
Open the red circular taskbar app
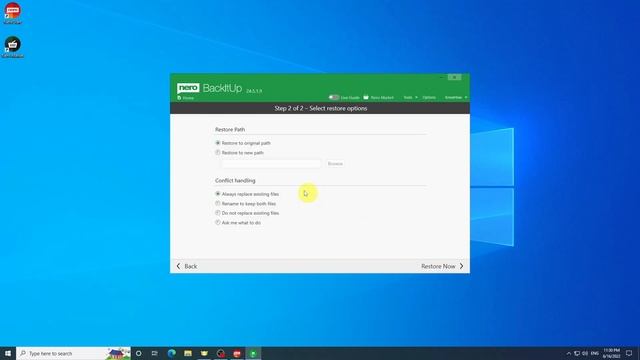pos(221,353)
